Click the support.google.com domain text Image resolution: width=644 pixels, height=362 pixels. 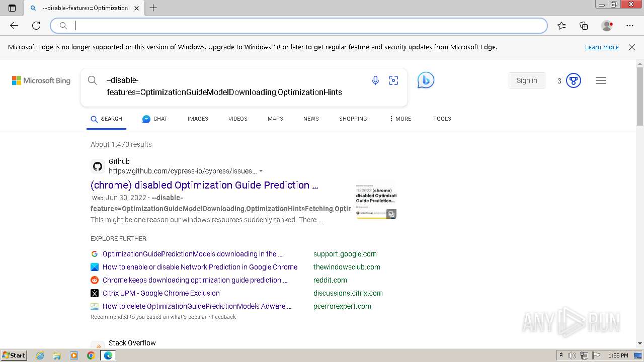pyautogui.click(x=345, y=254)
